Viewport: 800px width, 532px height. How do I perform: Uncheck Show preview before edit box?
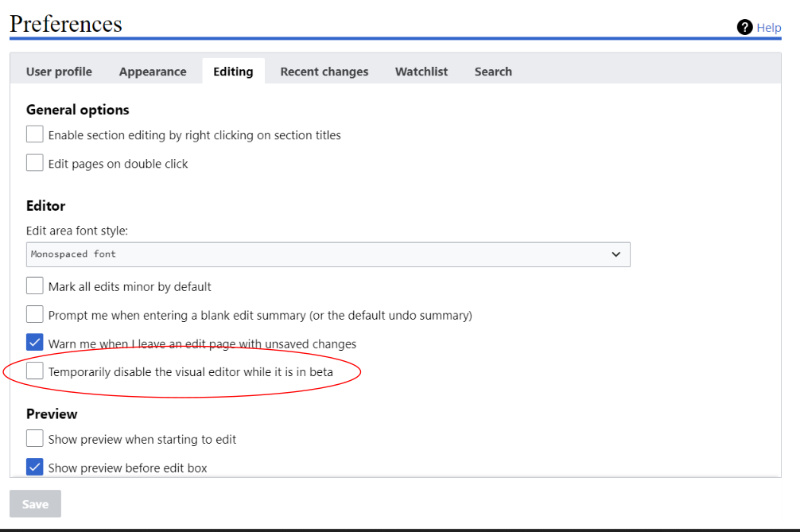coord(35,467)
